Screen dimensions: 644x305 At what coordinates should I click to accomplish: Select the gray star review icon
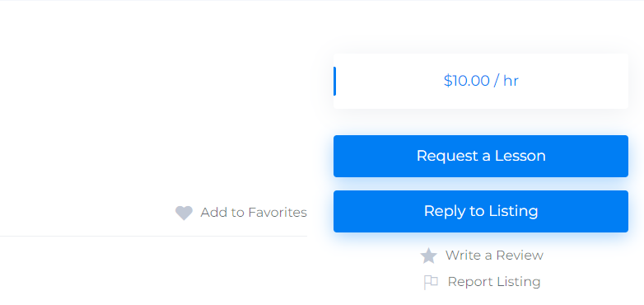click(x=428, y=256)
